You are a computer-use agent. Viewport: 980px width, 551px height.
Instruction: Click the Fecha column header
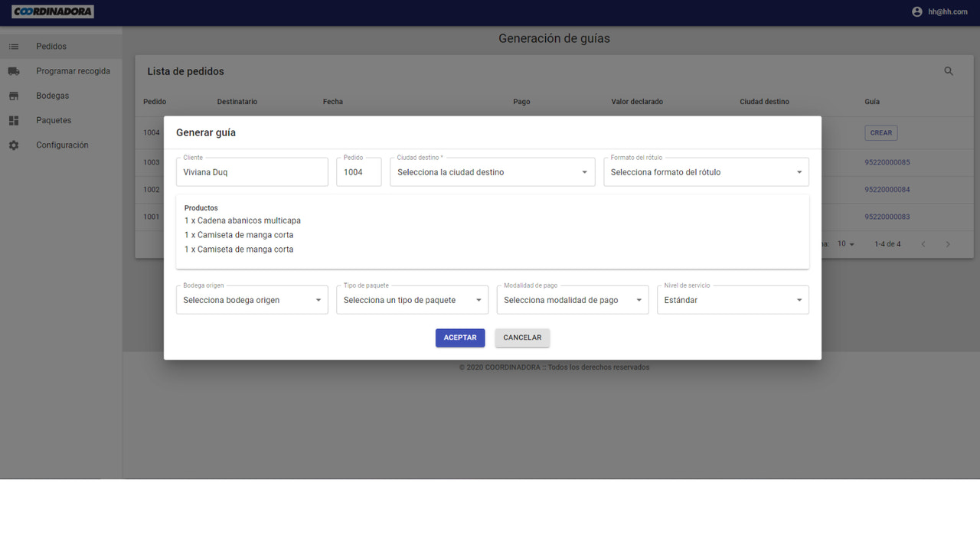coord(333,102)
